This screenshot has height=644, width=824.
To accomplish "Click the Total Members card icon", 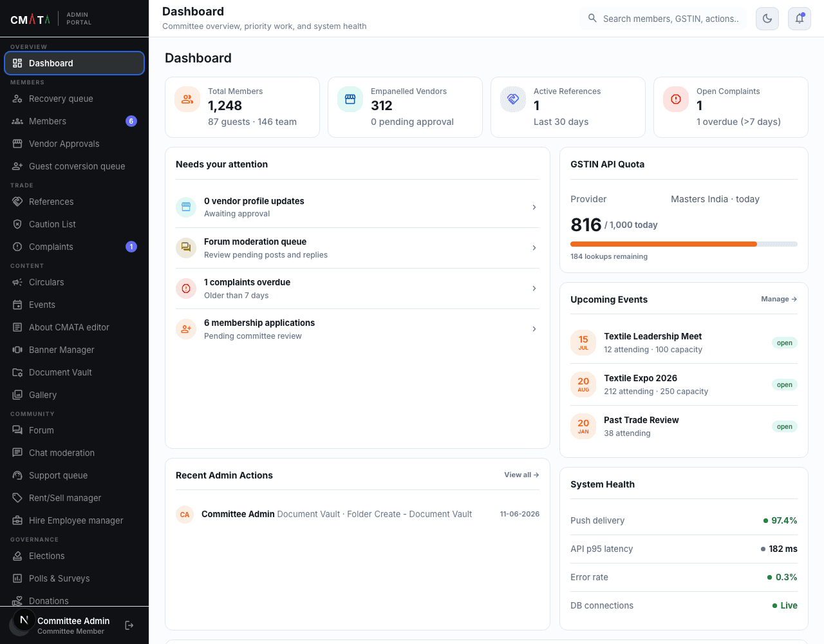I will (187, 99).
